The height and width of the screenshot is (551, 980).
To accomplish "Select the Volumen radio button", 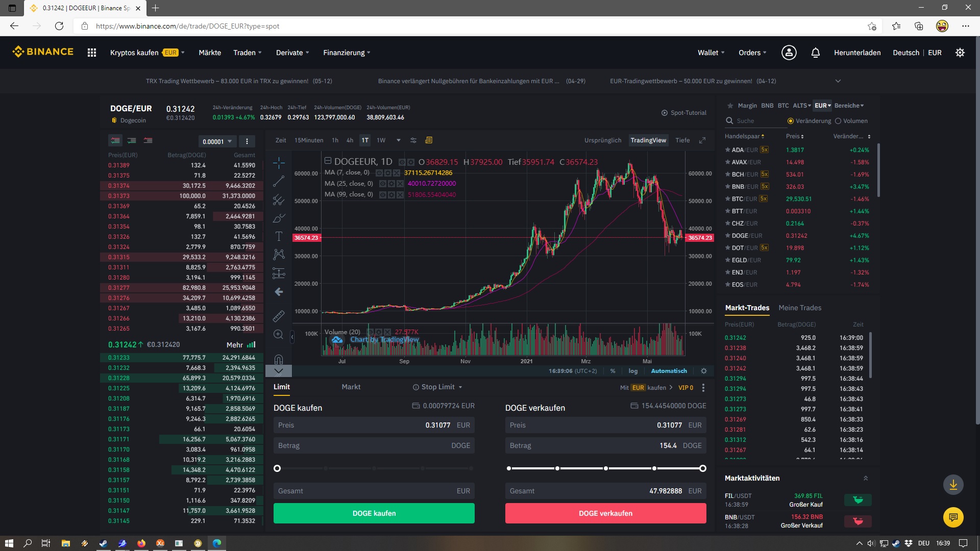I will pyautogui.click(x=838, y=121).
